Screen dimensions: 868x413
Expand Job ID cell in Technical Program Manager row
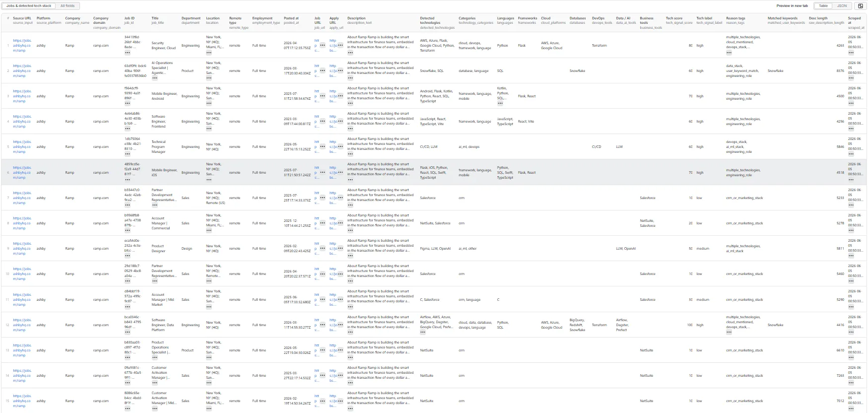(128, 154)
